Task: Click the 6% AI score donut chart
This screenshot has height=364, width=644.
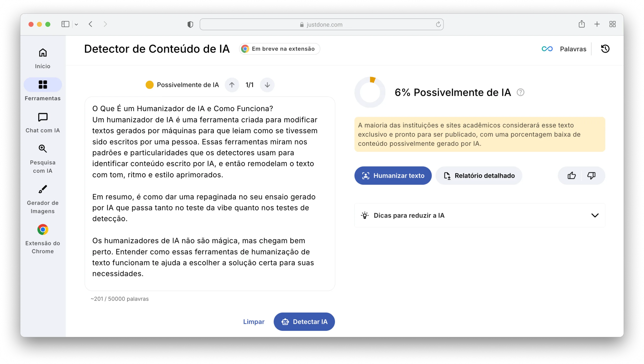Action: pos(370,92)
